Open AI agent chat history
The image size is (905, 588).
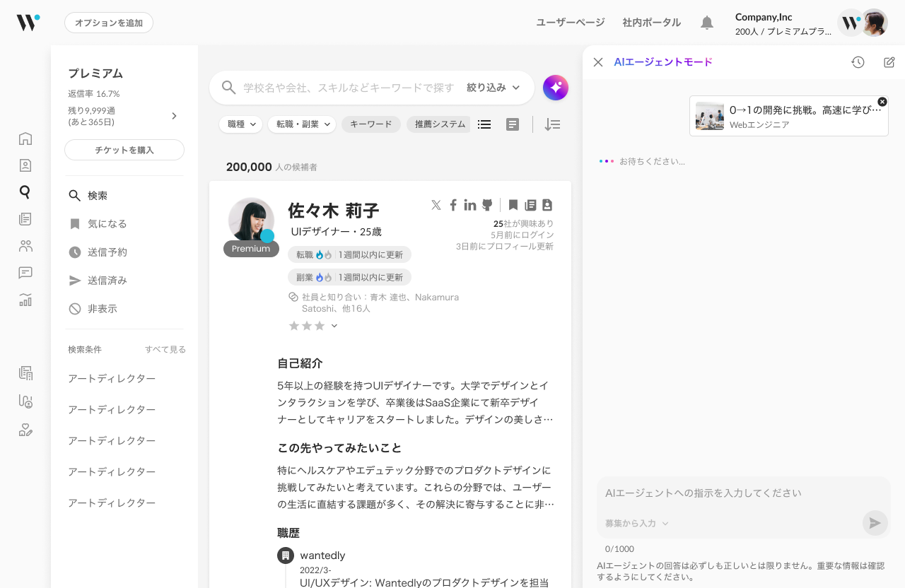pos(858,62)
